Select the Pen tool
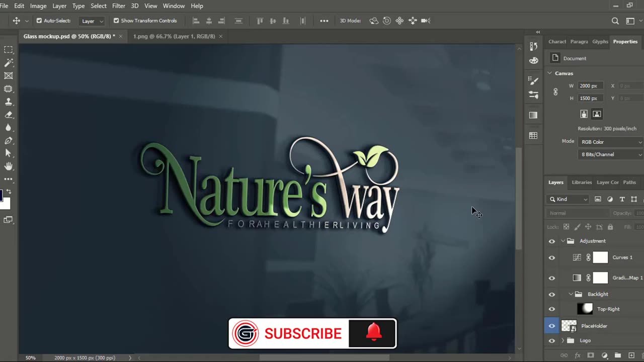Image resolution: width=644 pixels, height=362 pixels. pyautogui.click(x=9, y=141)
